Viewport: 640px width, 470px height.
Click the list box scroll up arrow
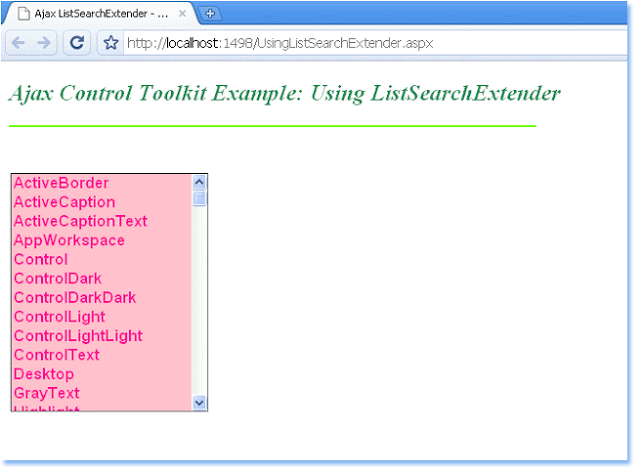(x=199, y=182)
